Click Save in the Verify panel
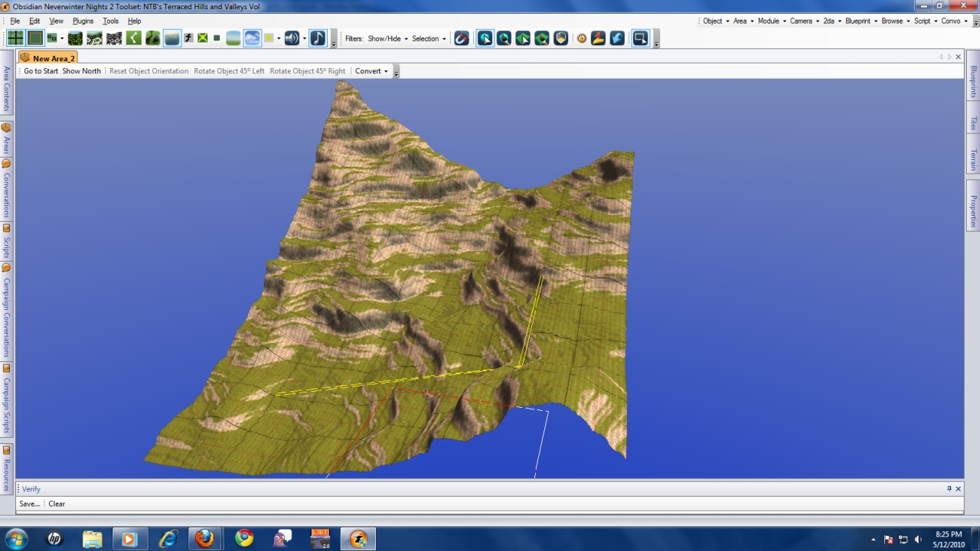Screen dimensions: 980x551 tap(29, 504)
